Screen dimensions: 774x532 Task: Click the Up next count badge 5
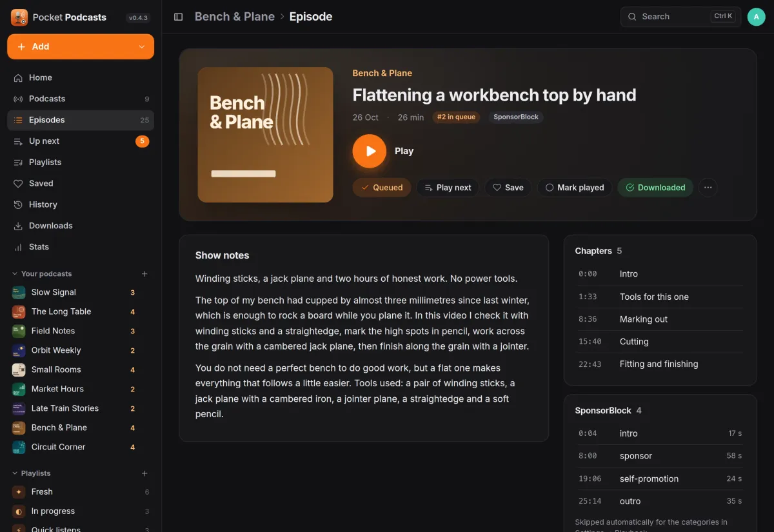(142, 141)
